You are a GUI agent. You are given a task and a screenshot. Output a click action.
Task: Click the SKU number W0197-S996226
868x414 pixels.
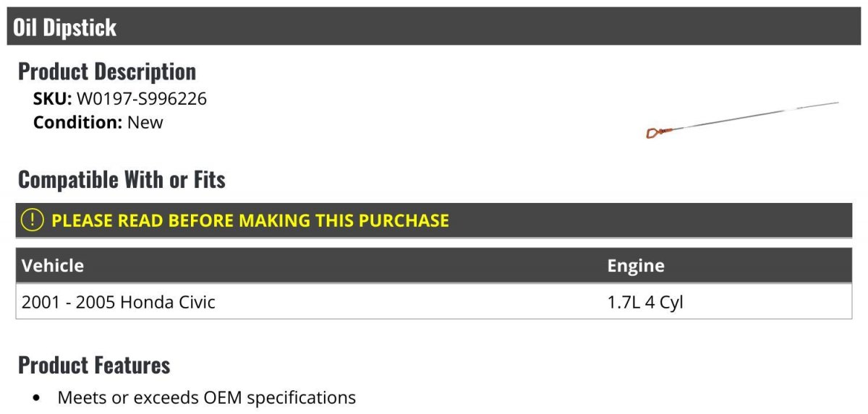pos(142,98)
